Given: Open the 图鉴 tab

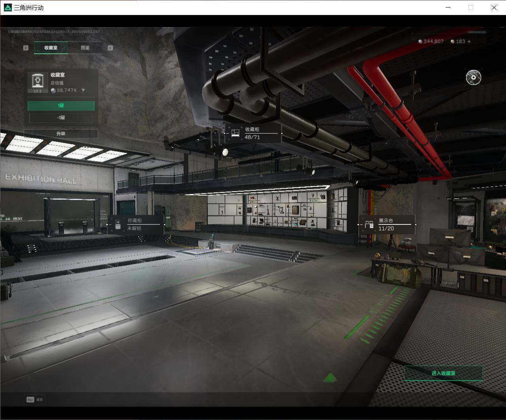Looking at the screenshot, I should tap(85, 47).
